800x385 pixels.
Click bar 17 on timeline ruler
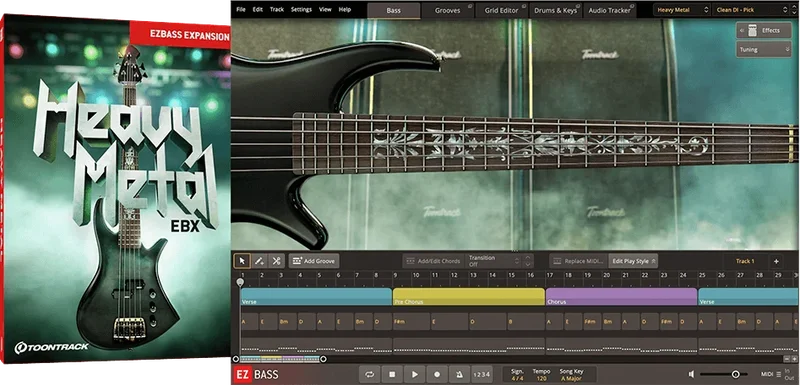coord(550,276)
